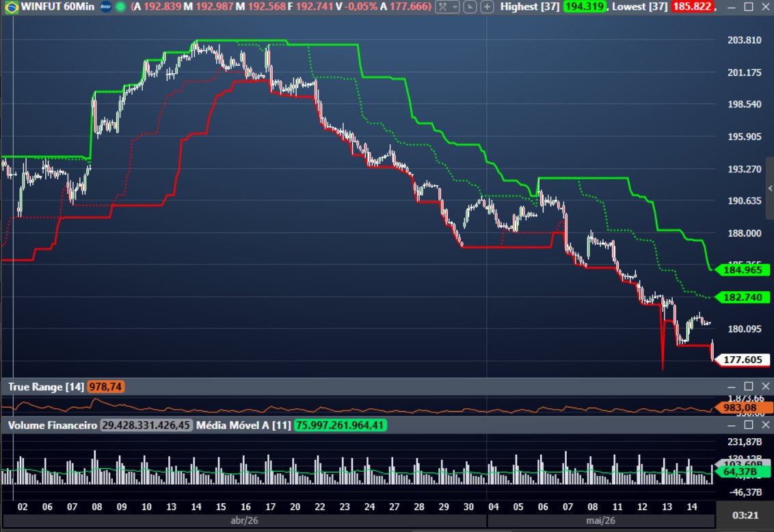This screenshot has width=774, height=532.
Task: Minimize the True Range panel
Action: click(x=732, y=386)
